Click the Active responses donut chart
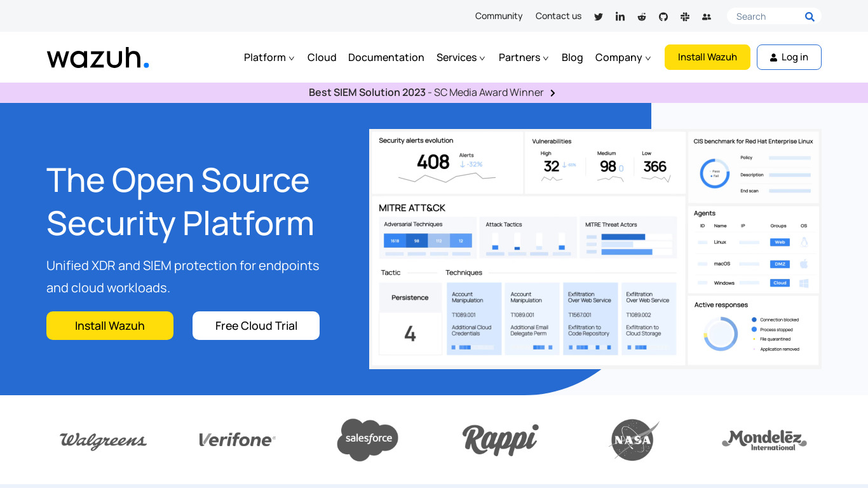Viewport: 868px width, 488px height. point(721,334)
